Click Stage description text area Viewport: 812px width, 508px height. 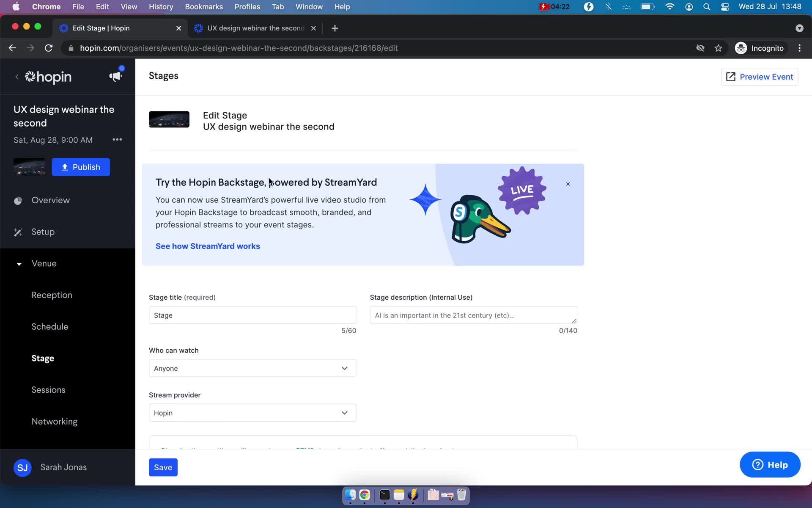tap(473, 315)
